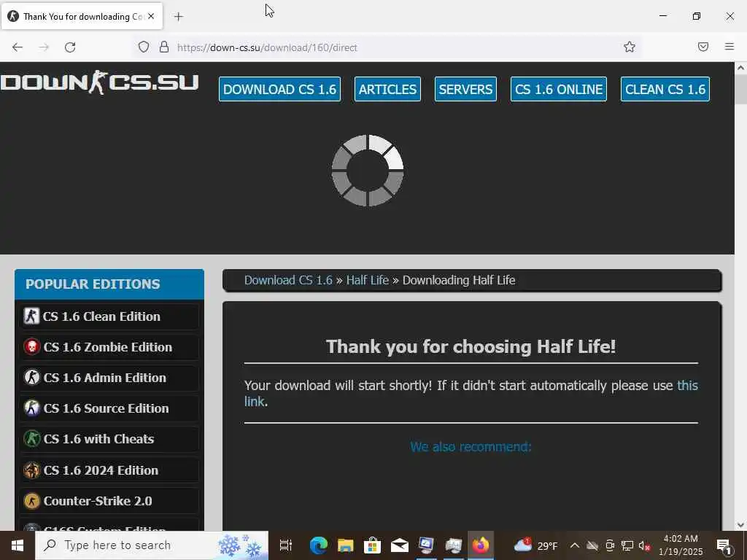
Task: Click the page scrollbar up arrow
Action: point(741,68)
